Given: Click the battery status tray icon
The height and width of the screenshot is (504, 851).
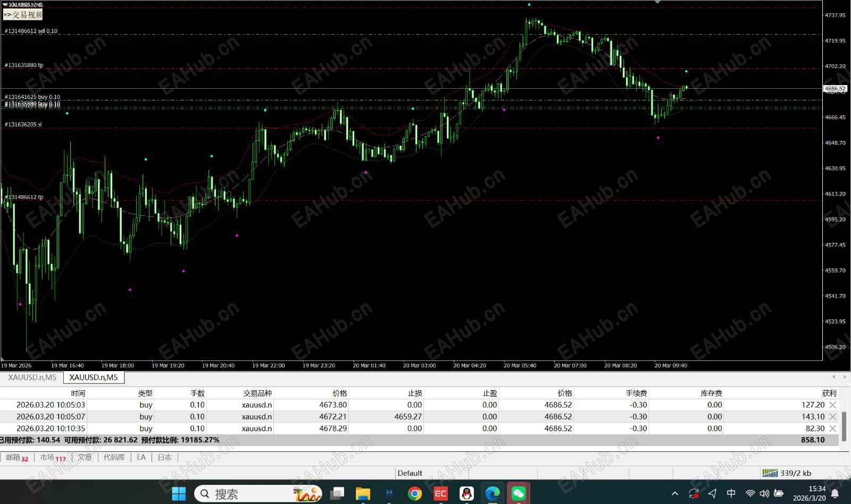Looking at the screenshot, I should tap(779, 494).
